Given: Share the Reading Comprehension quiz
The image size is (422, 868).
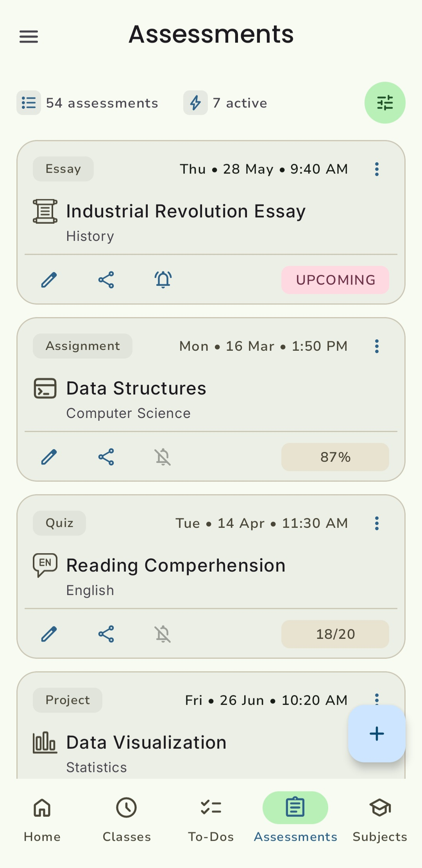Looking at the screenshot, I should pos(106,634).
